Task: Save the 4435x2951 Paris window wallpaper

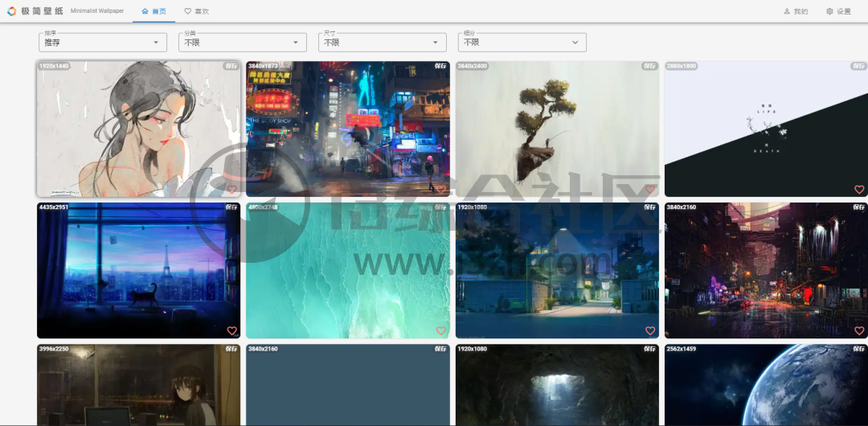Action: (231, 207)
